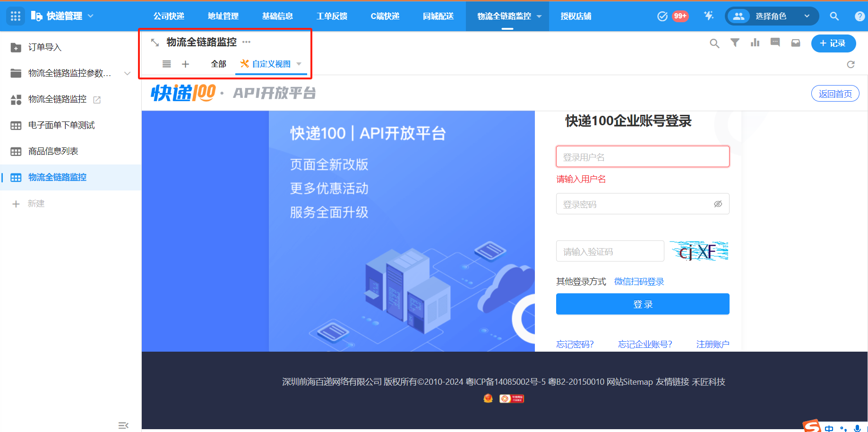Open the discussion comment icon

click(x=775, y=43)
